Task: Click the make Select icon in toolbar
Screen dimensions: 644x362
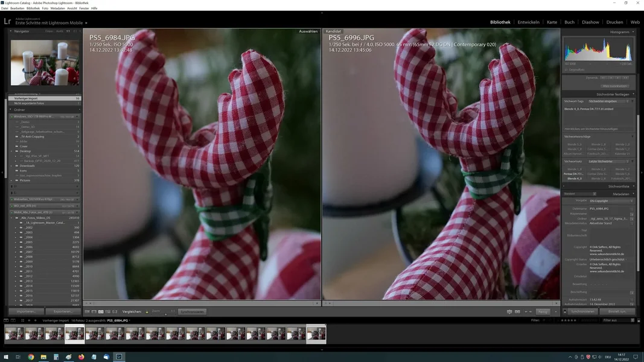Action: [x=517, y=312]
